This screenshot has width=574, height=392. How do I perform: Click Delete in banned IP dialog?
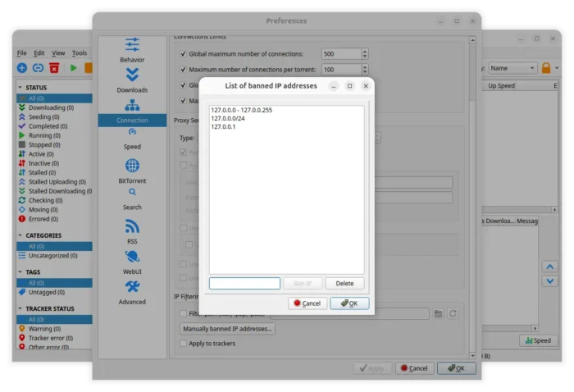(x=344, y=283)
